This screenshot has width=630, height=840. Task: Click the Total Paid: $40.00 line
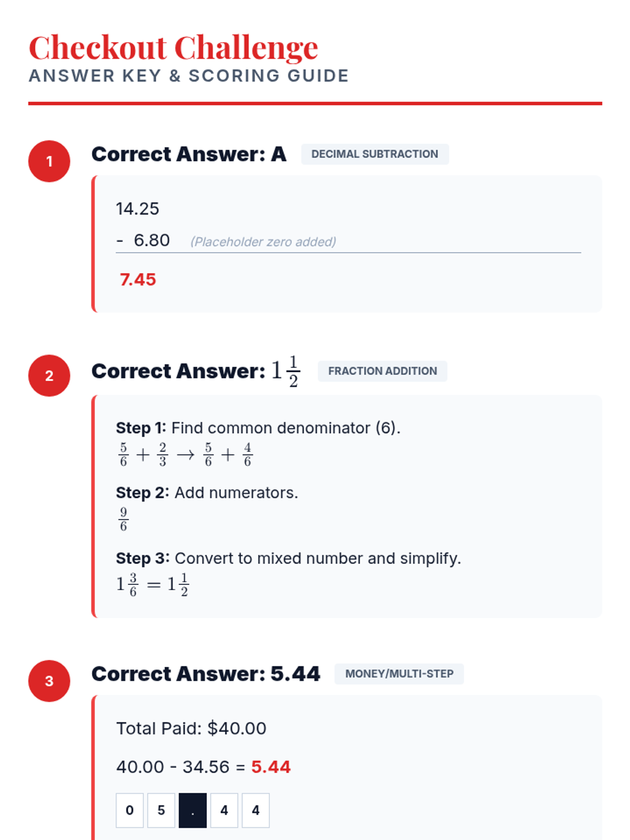coord(191,729)
